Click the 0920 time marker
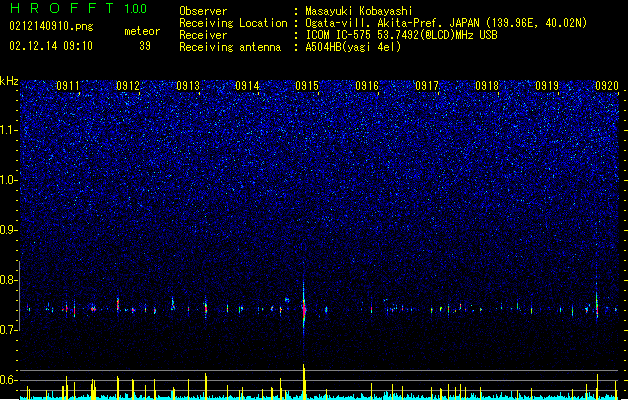 [x=607, y=86]
